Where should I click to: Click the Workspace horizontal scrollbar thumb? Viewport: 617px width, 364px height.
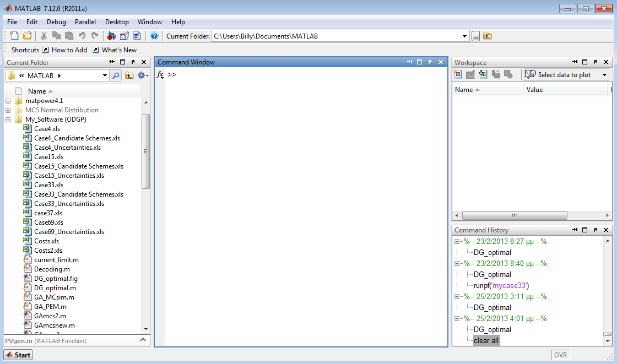pyautogui.click(x=515, y=216)
